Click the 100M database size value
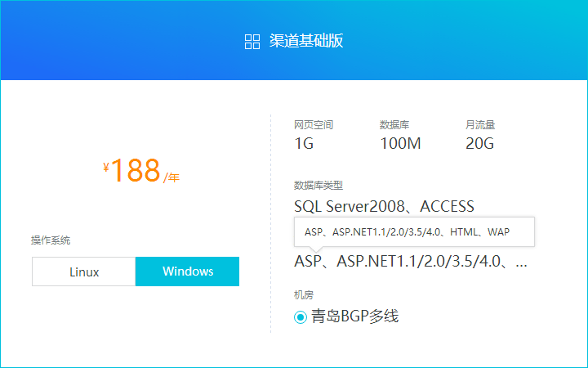 click(x=401, y=144)
